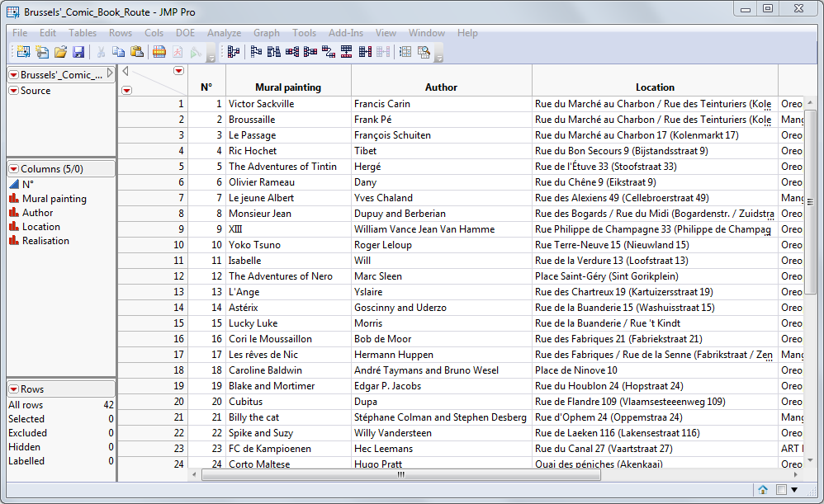The width and height of the screenshot is (824, 504).
Task: Click the Tabulate icon
Action: coord(405,51)
